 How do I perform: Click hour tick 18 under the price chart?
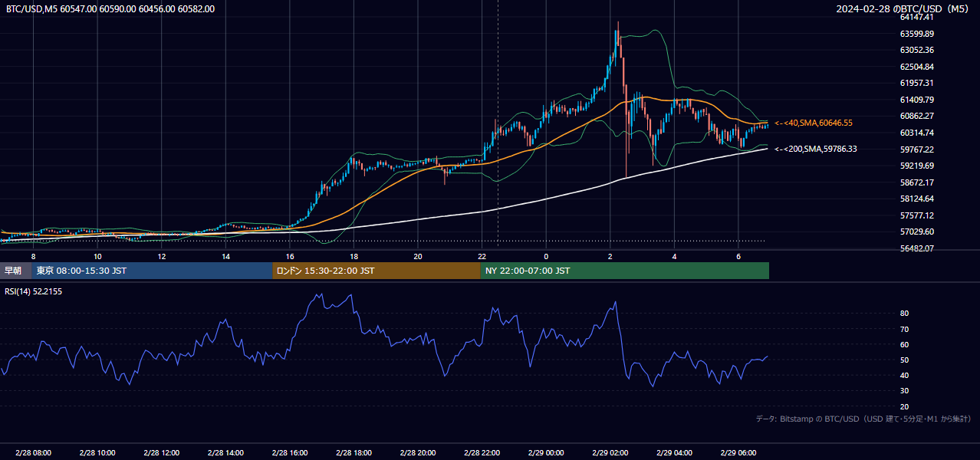point(354,256)
